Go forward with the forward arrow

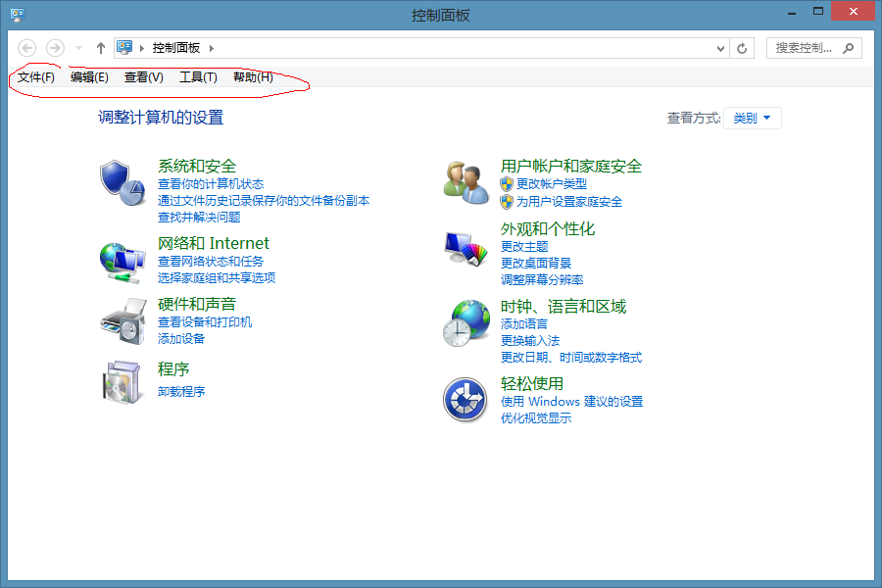coord(55,48)
